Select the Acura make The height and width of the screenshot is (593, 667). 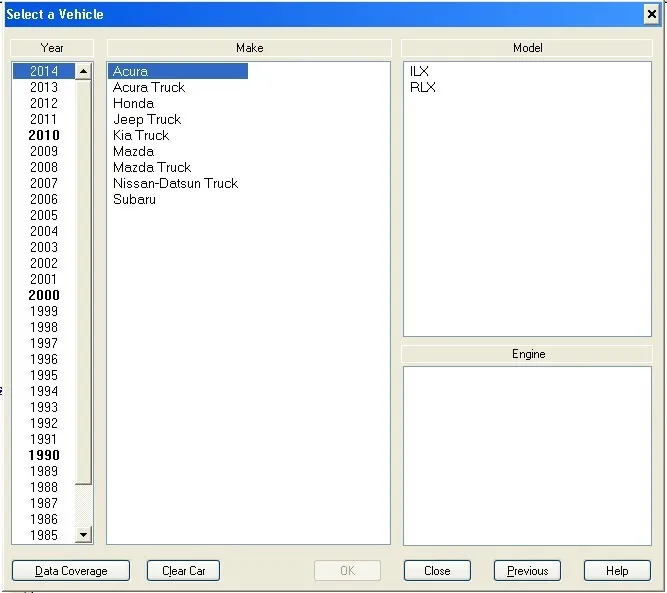178,71
